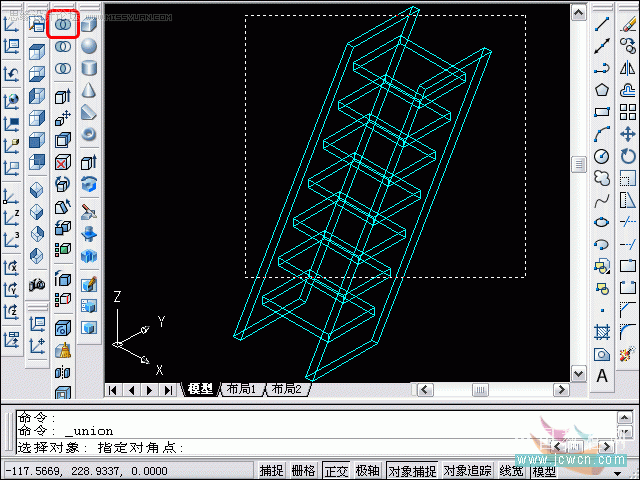Select the Delete Faces tool with red X

[62, 162]
